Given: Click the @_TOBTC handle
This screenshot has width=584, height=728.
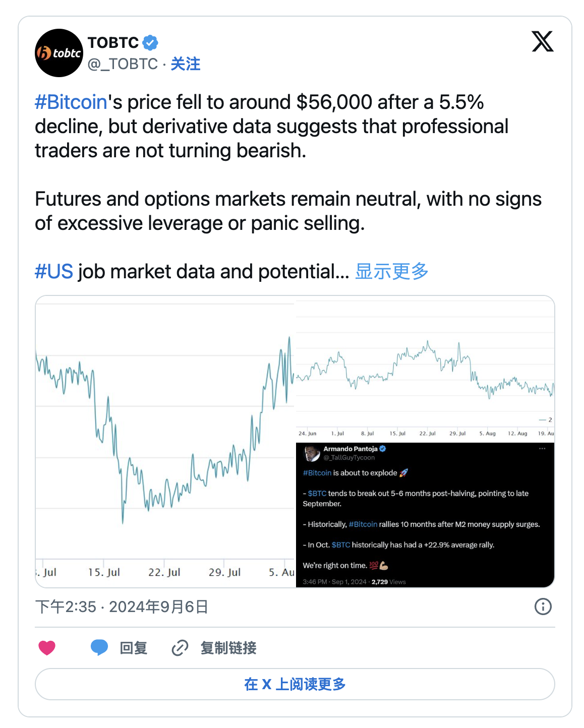Looking at the screenshot, I should click(123, 64).
